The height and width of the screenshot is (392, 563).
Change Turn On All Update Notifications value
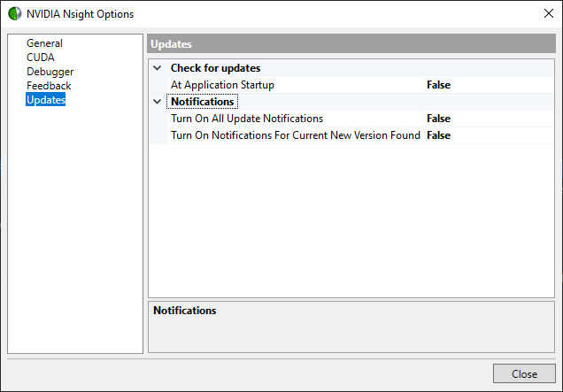[x=489, y=119]
